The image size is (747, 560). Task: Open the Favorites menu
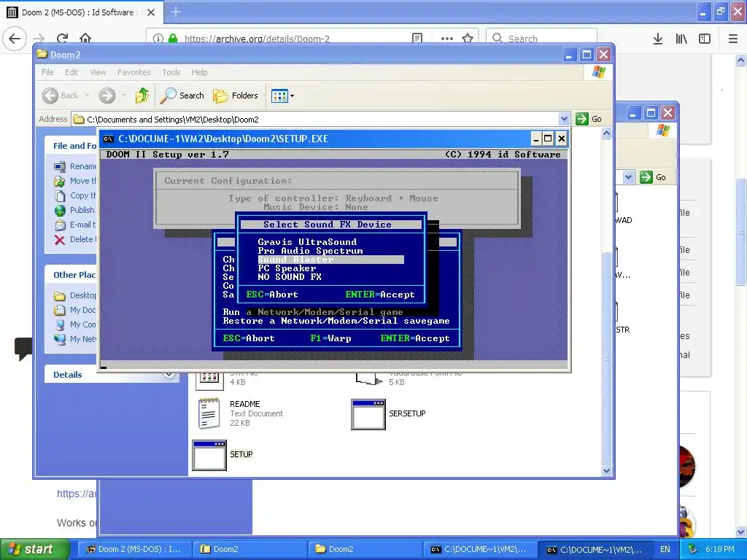pos(134,72)
